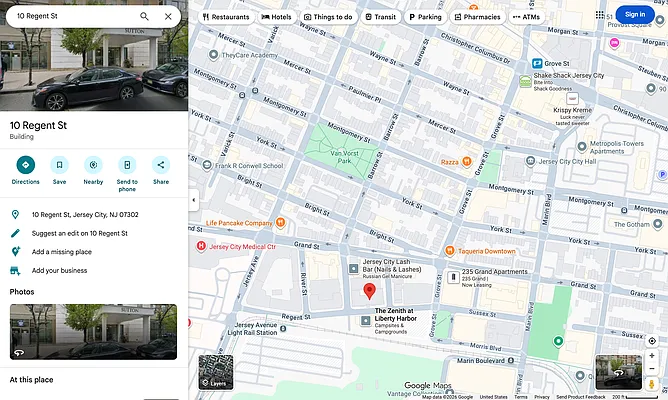This screenshot has height=400, width=668.
Task: Clear the search box with X
Action: [x=168, y=16]
